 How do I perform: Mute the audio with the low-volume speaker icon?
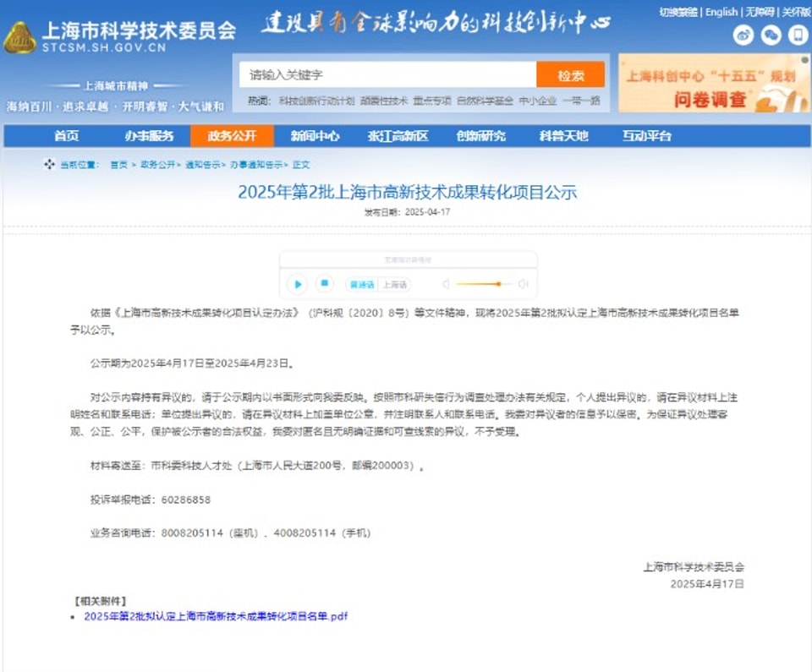(x=446, y=284)
